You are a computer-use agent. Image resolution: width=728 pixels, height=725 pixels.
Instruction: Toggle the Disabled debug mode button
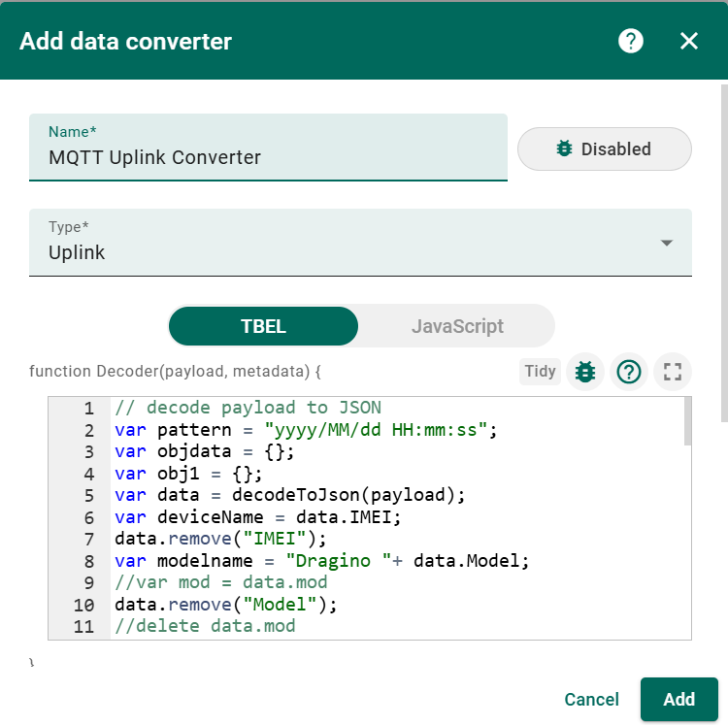(x=604, y=149)
